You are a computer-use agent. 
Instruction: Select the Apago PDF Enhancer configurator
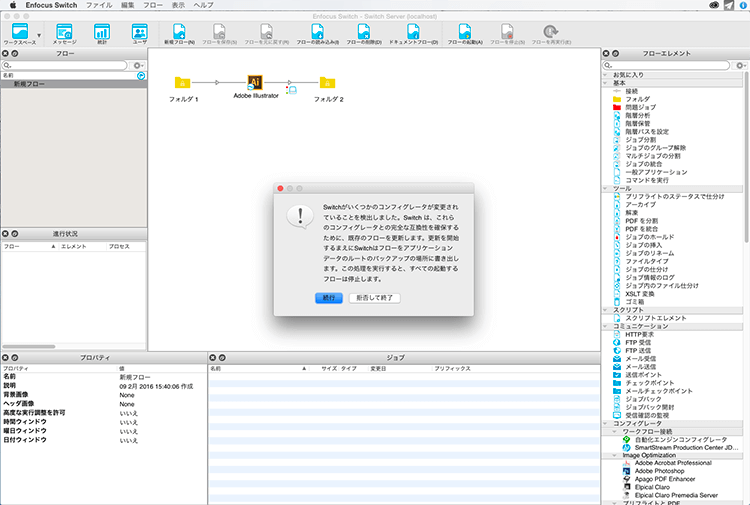[x=659, y=479]
